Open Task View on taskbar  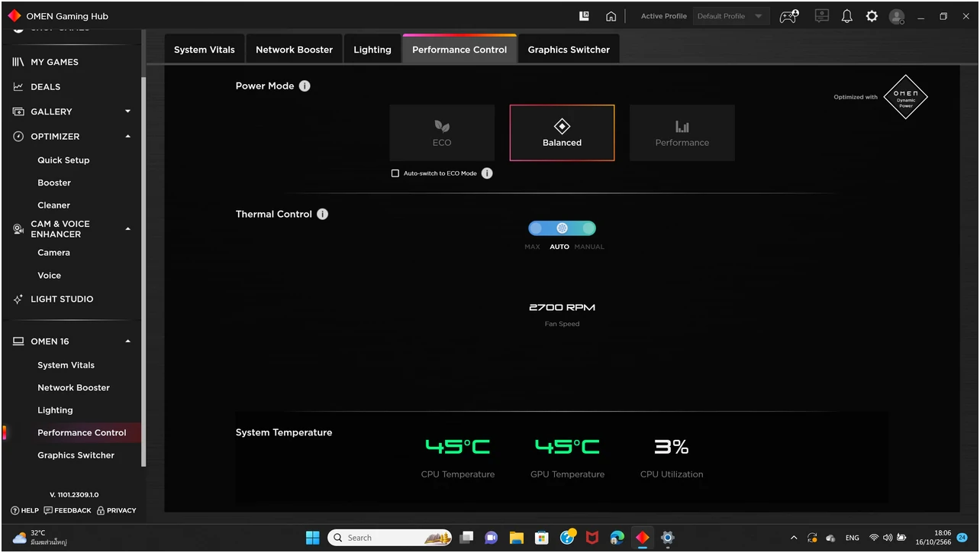click(466, 538)
